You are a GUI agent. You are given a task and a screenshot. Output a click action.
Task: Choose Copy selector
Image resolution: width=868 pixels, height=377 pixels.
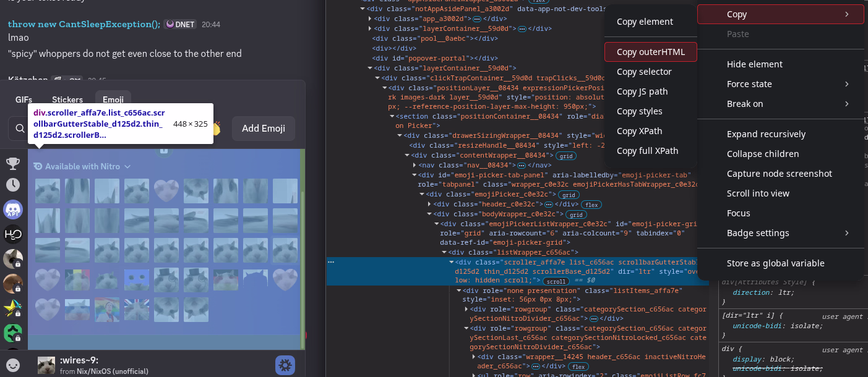(651, 72)
